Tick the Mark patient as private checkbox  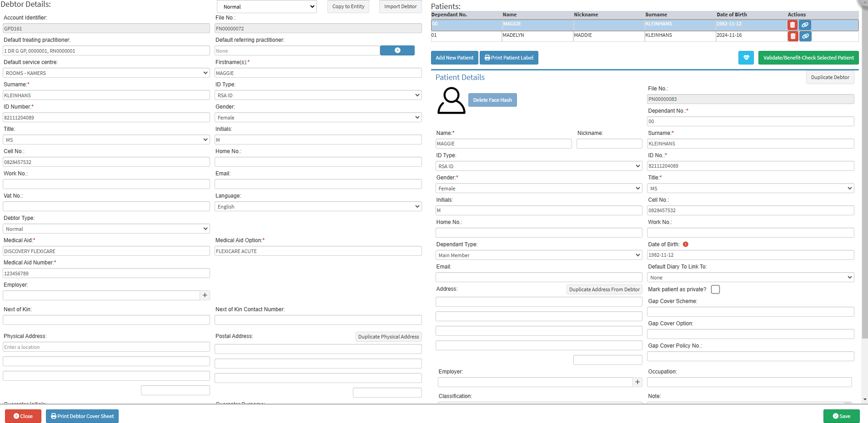click(x=715, y=289)
